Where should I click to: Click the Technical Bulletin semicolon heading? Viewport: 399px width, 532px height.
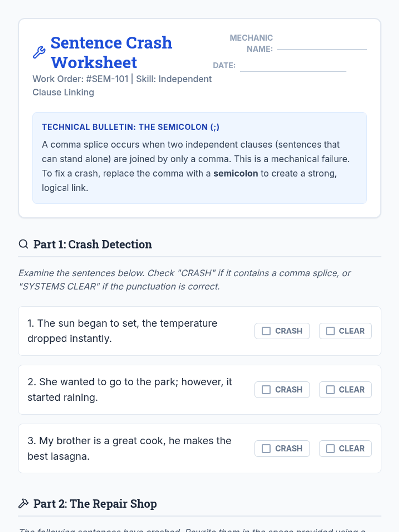(x=130, y=127)
